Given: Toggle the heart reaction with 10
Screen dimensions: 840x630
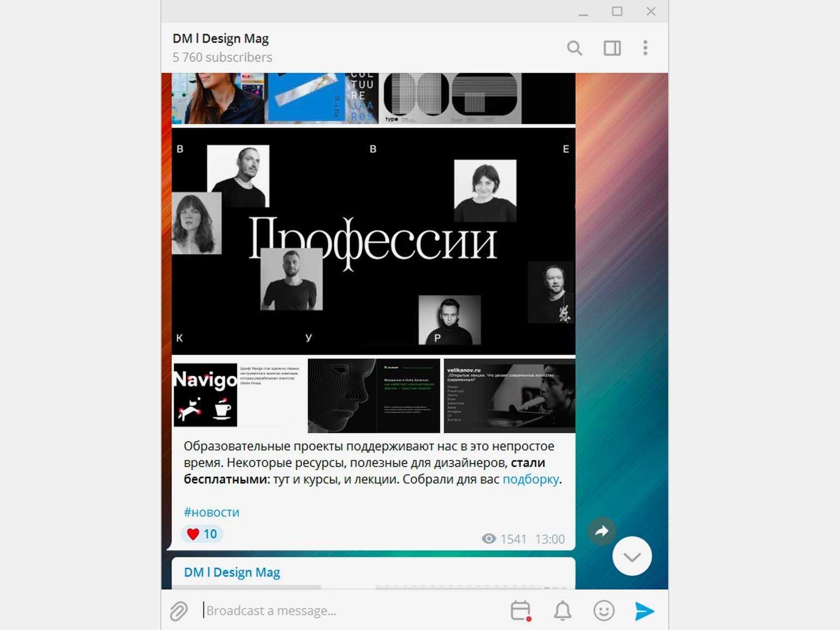Looking at the screenshot, I should (202, 534).
